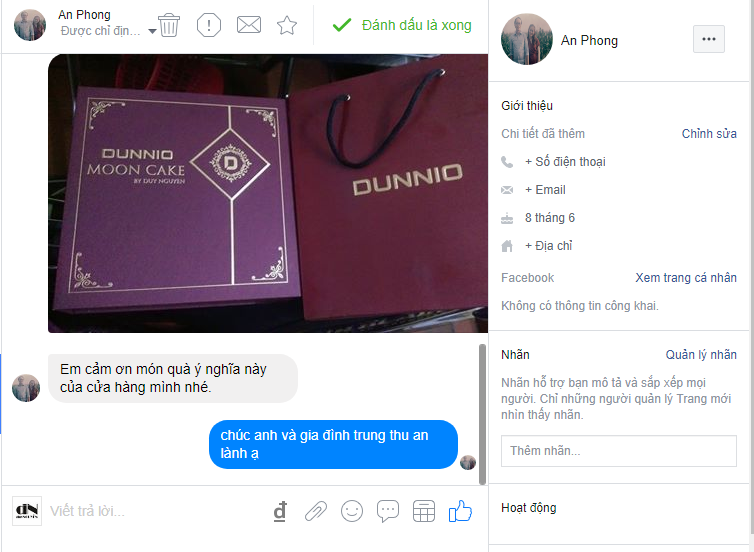Open Xem trang cá nhân link
754x552 pixels.
click(686, 277)
